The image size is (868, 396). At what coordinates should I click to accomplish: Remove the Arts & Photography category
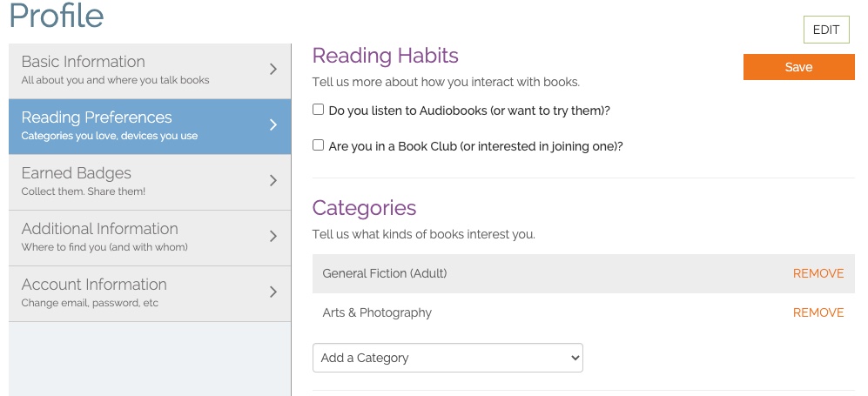818,312
